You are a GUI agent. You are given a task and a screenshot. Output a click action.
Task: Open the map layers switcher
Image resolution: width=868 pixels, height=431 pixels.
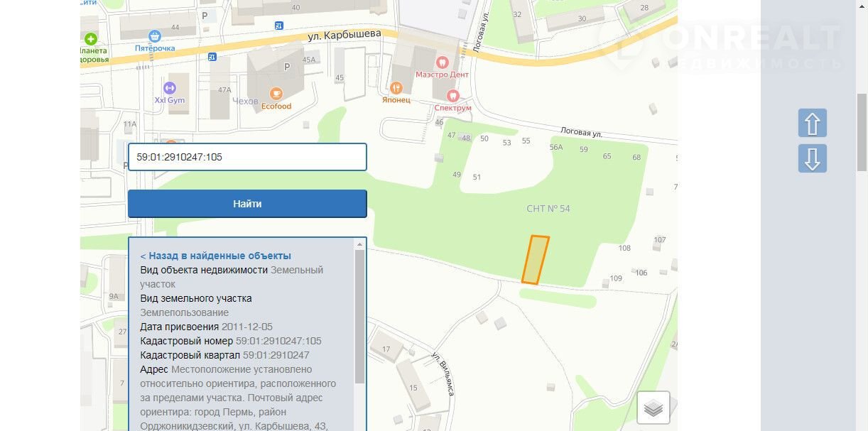pyautogui.click(x=653, y=408)
